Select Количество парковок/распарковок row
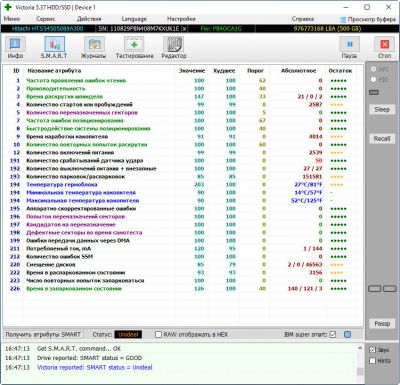Screen dimensions: 400x385 pos(183,176)
